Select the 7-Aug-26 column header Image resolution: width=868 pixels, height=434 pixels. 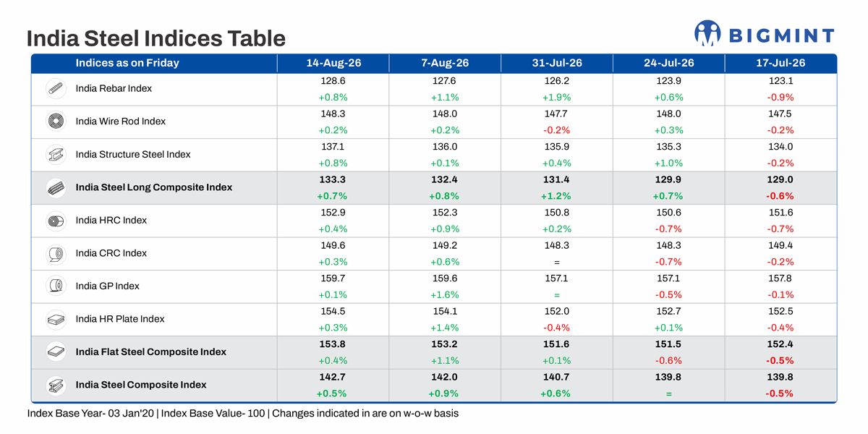[445, 63]
